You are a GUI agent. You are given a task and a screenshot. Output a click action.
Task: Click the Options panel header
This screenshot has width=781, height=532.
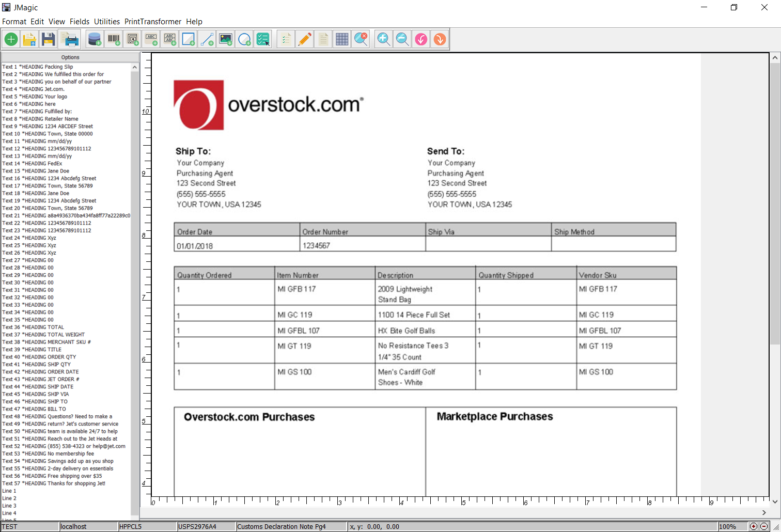point(70,57)
